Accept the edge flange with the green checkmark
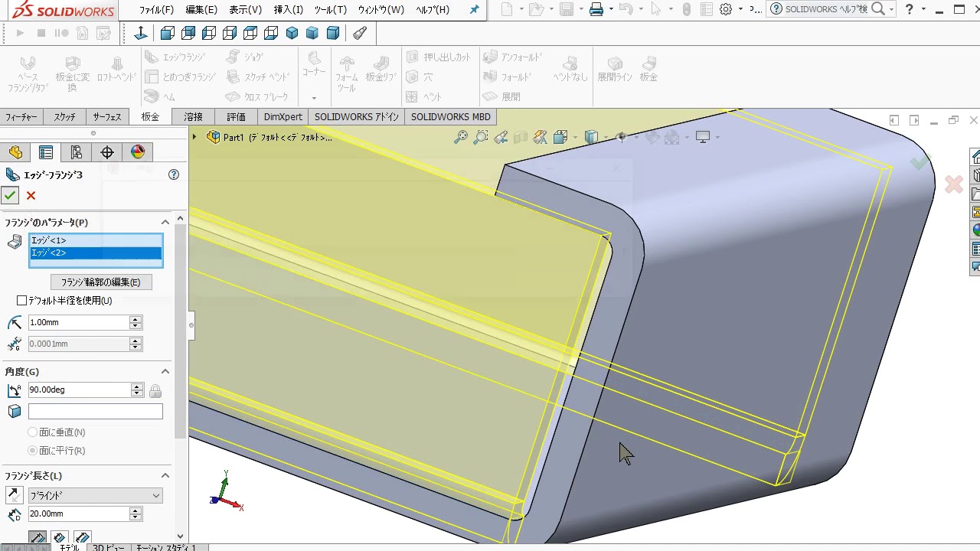Screen dimensions: 980x551 point(10,196)
